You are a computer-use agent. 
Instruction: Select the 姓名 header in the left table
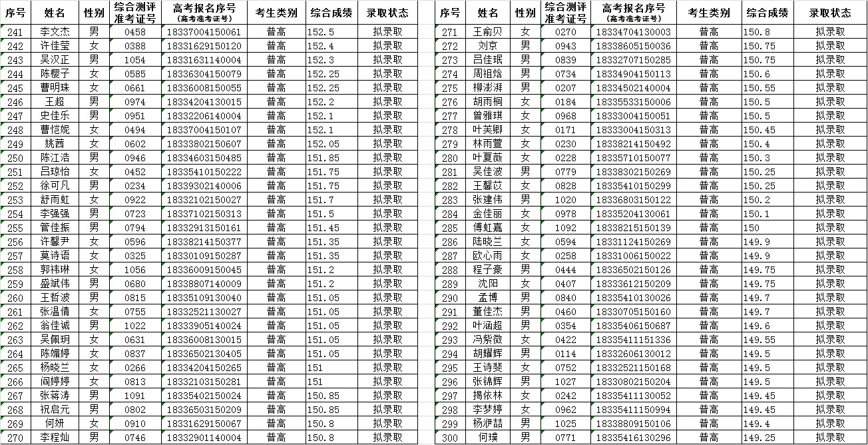55,13
